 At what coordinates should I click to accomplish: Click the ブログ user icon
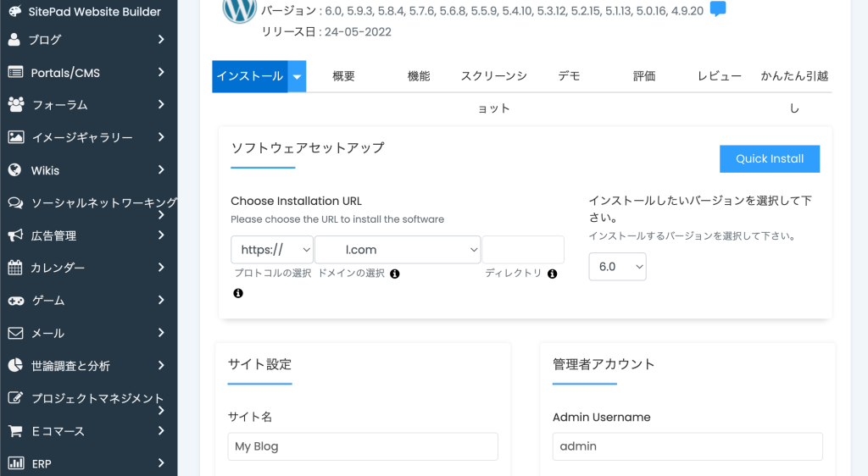pos(14,39)
